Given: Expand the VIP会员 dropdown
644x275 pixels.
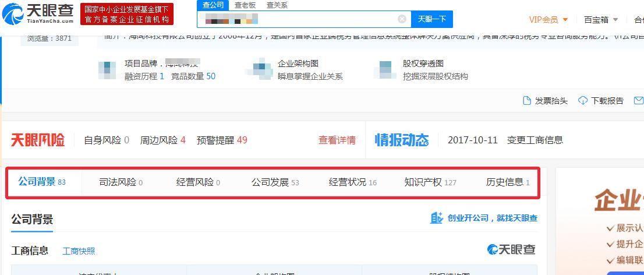Looking at the screenshot, I should (549, 19).
